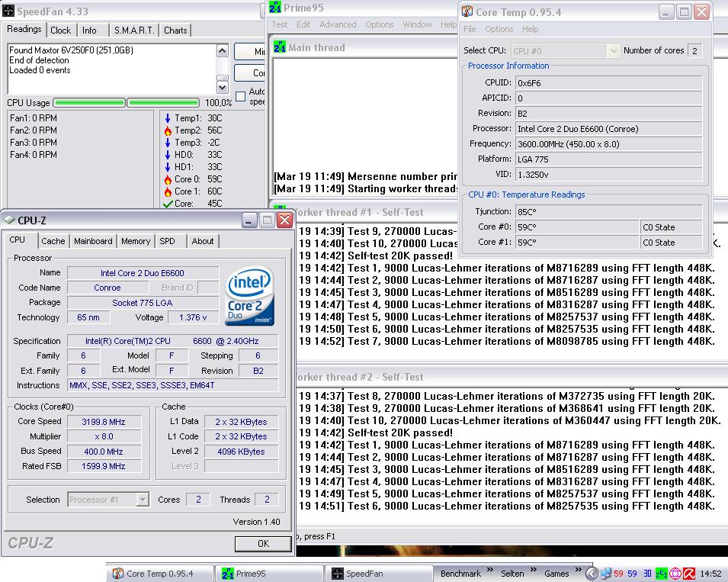Open the Charts tab in SpeedFan
Screen dimensions: 728x582
175,31
